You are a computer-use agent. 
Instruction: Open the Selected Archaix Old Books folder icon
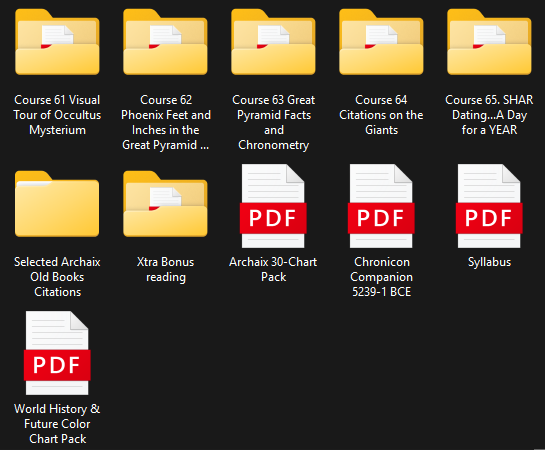pos(57,204)
